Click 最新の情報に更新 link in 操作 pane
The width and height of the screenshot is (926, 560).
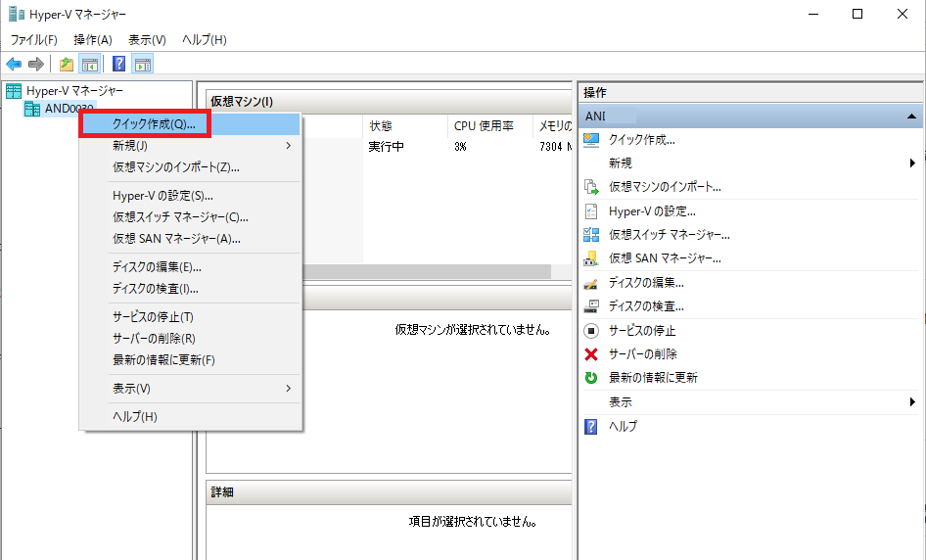click(654, 378)
